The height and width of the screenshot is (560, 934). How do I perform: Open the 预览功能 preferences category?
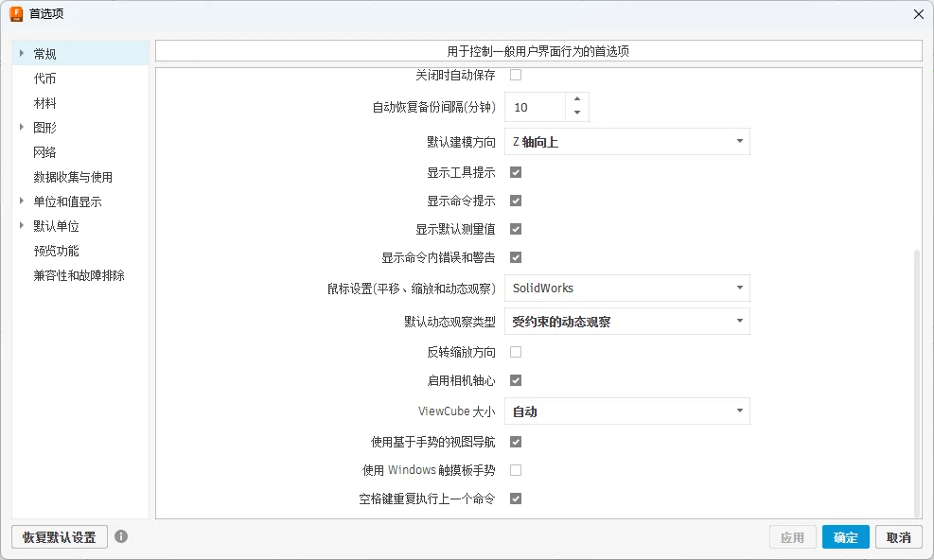coord(56,251)
